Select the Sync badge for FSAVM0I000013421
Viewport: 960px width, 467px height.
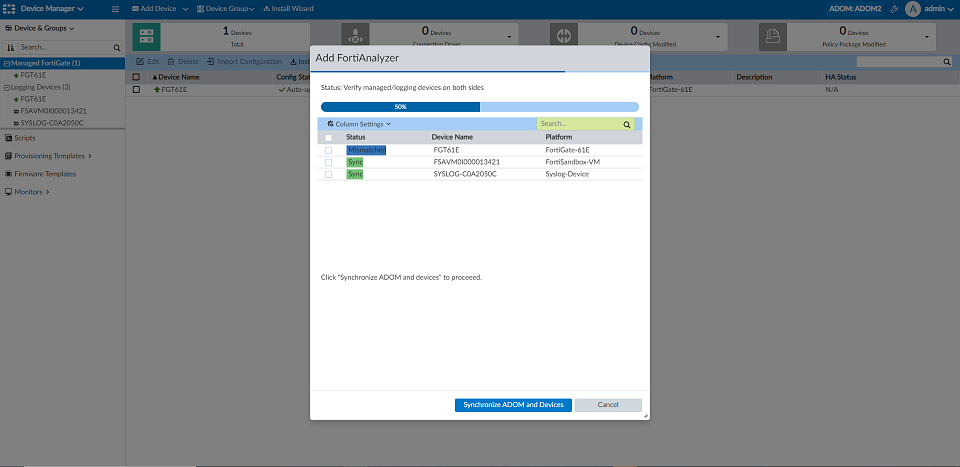click(x=354, y=162)
